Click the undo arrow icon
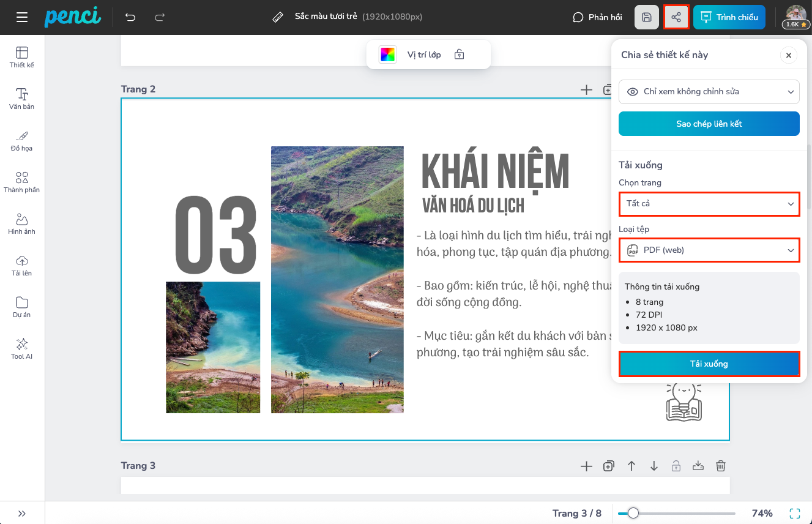 pos(130,17)
